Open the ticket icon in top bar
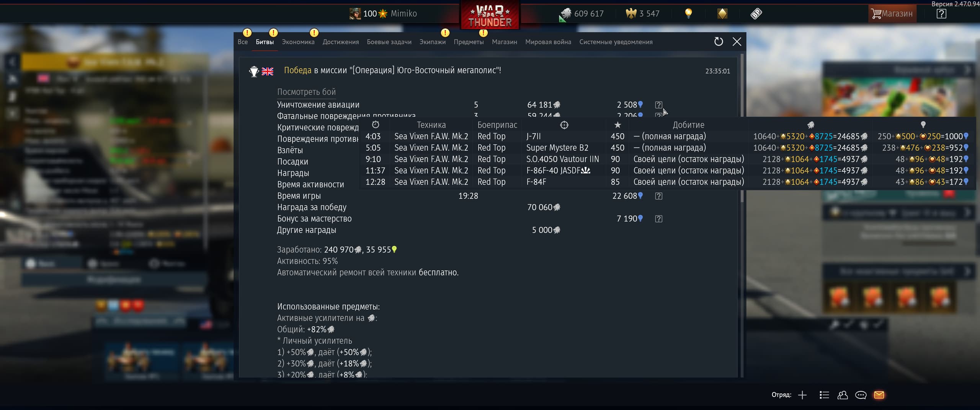This screenshot has height=410, width=980. 756,14
